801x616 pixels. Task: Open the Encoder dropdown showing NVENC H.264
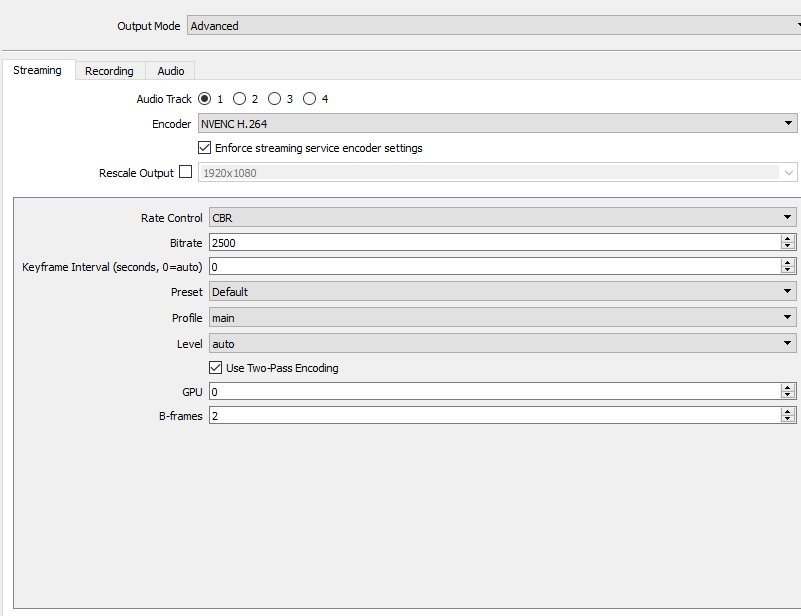pos(498,124)
